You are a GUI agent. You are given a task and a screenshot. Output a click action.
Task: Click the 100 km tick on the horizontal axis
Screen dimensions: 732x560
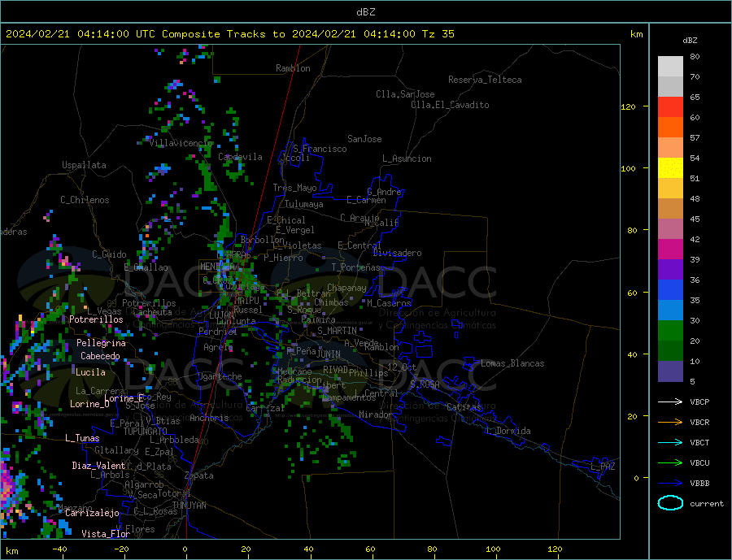click(x=493, y=549)
